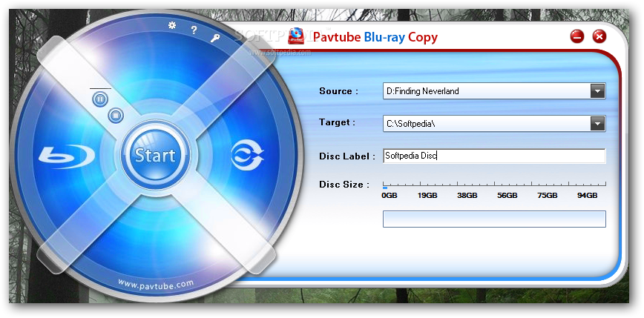
Task: Open help with the question mark icon
Action: [x=194, y=30]
